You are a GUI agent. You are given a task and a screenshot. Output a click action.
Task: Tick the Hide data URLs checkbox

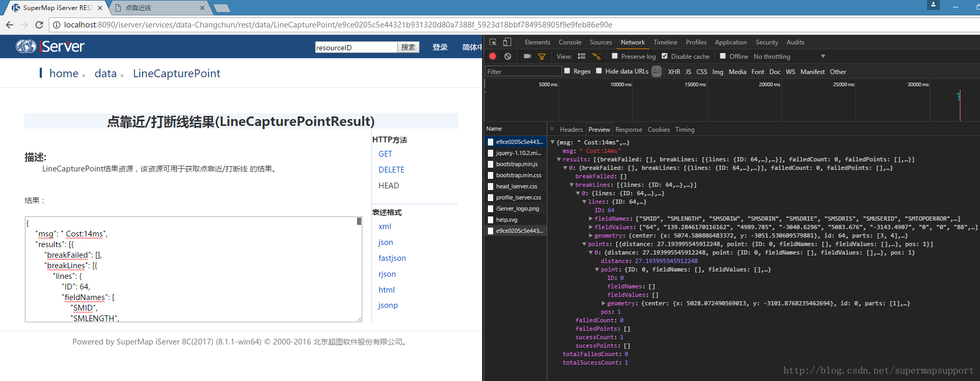pyautogui.click(x=599, y=71)
